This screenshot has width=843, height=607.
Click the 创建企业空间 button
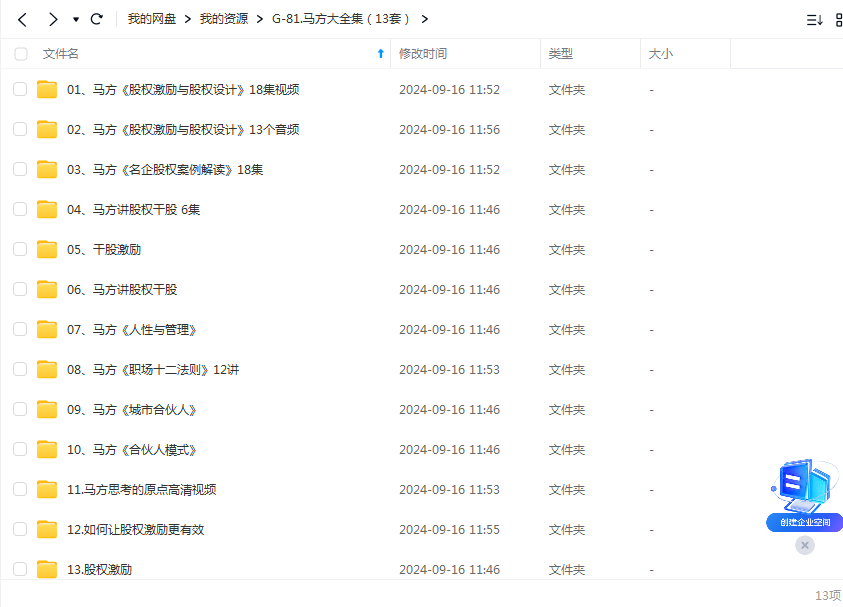804,521
